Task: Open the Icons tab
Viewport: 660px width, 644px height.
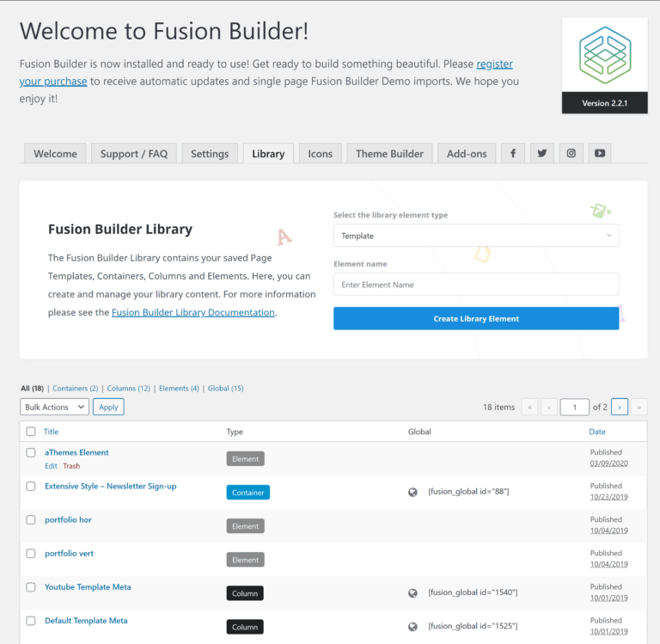Action: 320,153
